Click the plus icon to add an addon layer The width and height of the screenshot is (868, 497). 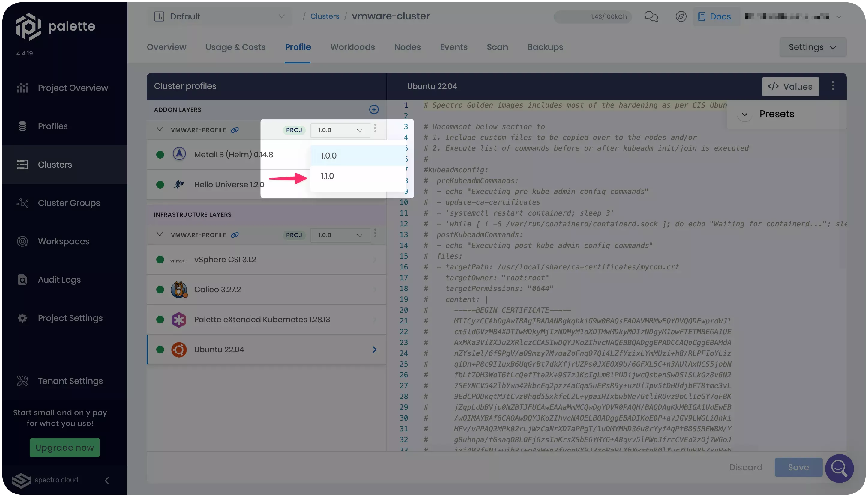click(x=374, y=110)
